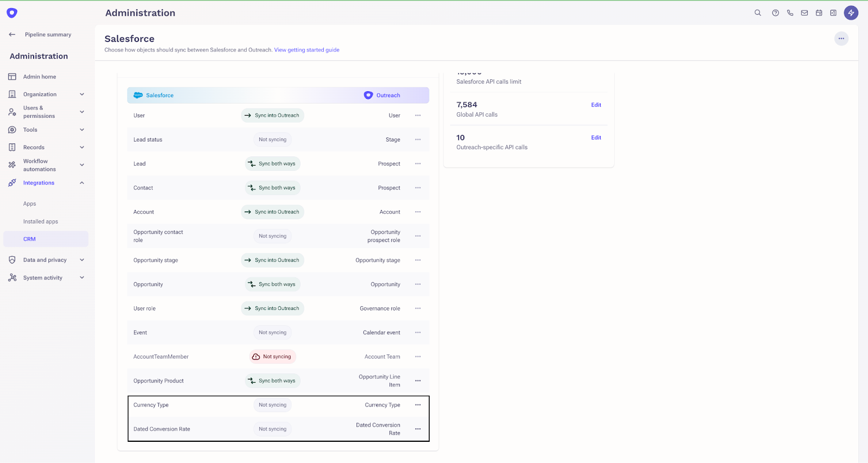
Task: Click Sync both ways badge for Lead
Action: click(x=272, y=164)
